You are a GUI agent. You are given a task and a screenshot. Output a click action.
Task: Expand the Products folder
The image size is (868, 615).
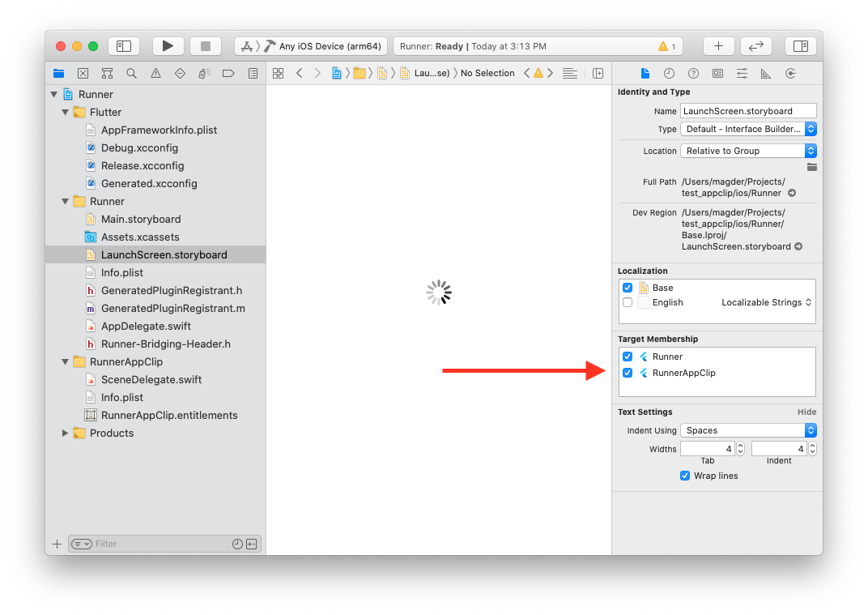pos(66,433)
